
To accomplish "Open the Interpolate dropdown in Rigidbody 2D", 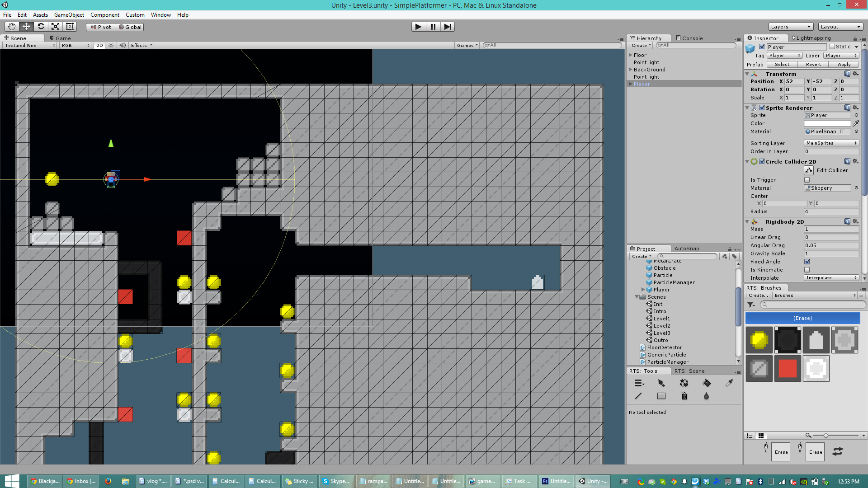I will 831,277.
